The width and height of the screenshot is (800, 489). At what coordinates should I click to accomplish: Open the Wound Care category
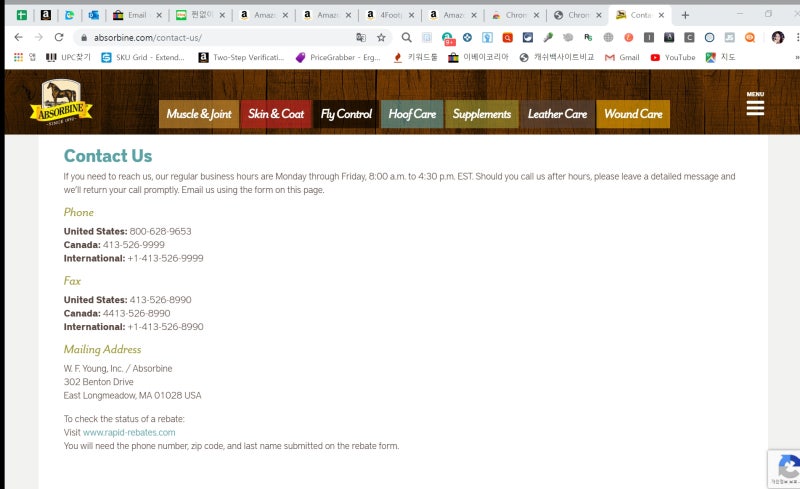[x=633, y=114]
